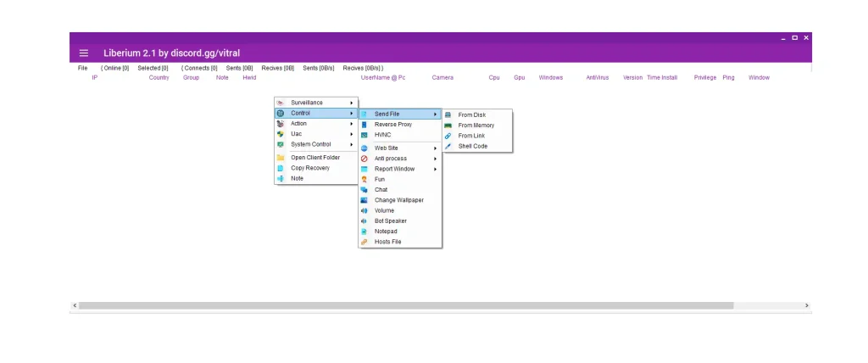Click the Fun icon

point(364,180)
